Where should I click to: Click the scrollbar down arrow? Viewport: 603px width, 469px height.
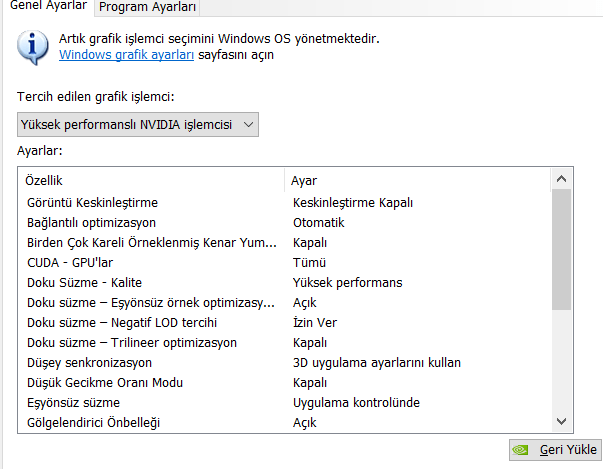click(561, 421)
